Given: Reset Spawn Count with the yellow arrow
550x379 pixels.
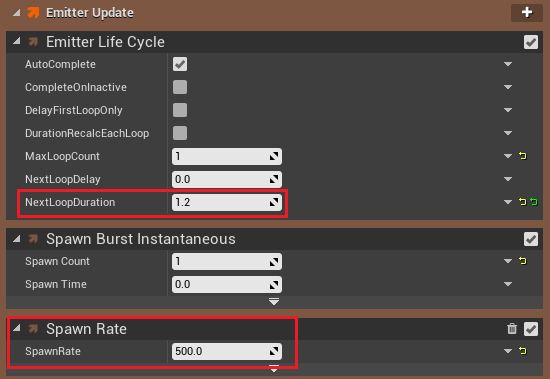Looking at the screenshot, I should point(523,261).
